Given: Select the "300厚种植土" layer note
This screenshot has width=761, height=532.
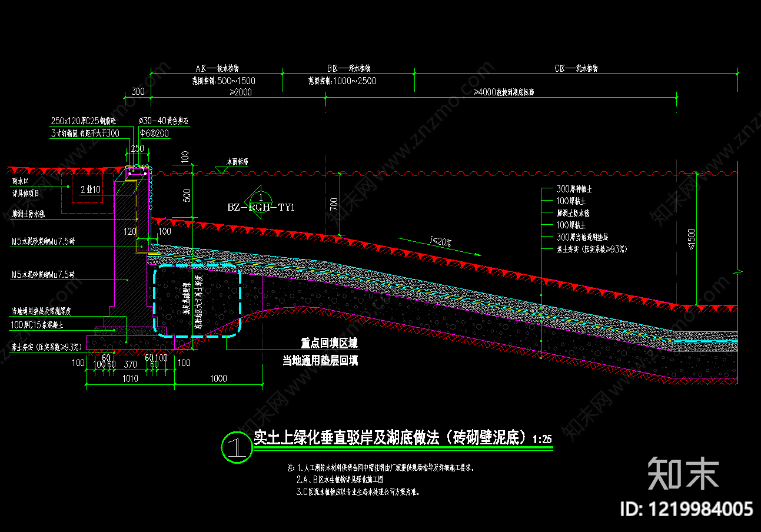Looking at the screenshot, I should coord(574,189).
